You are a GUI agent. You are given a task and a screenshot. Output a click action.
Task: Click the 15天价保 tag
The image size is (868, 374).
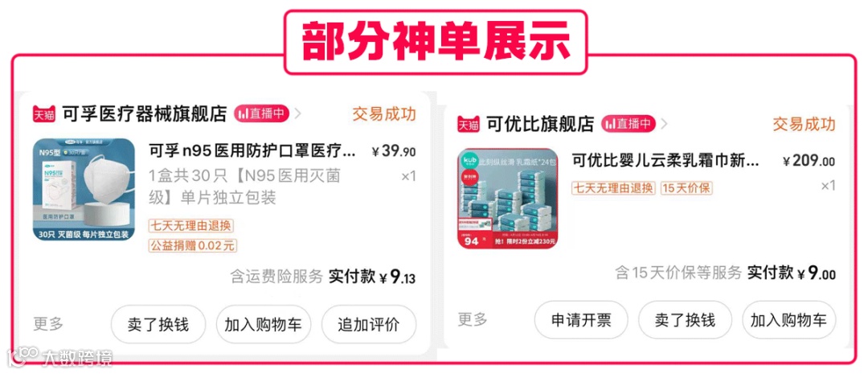pyautogui.click(x=686, y=188)
